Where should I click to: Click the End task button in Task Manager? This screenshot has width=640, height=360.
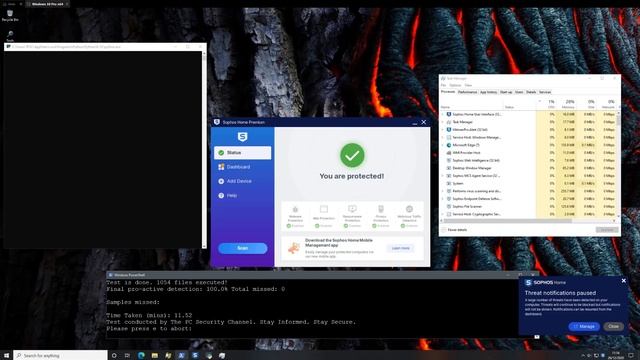point(607,230)
